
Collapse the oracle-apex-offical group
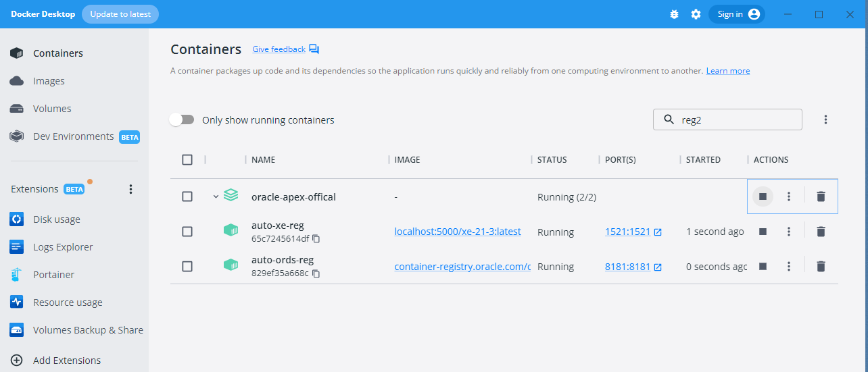[x=216, y=196]
